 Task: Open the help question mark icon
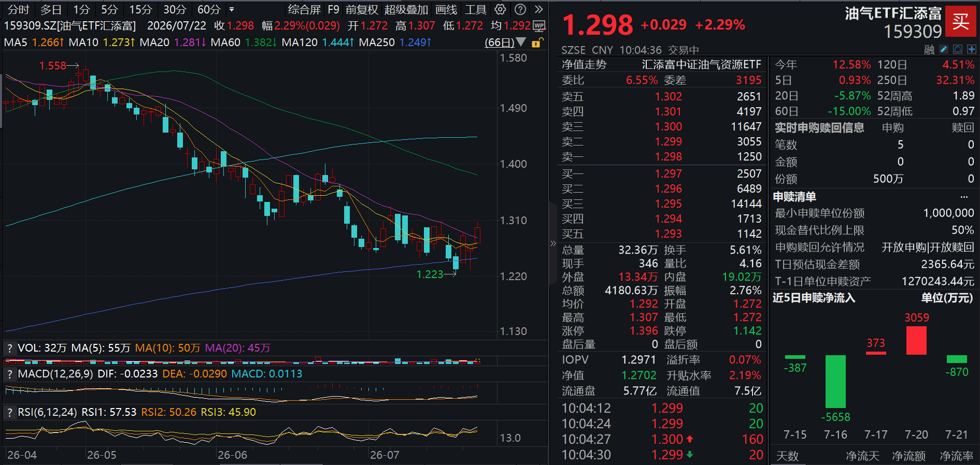click(520, 9)
